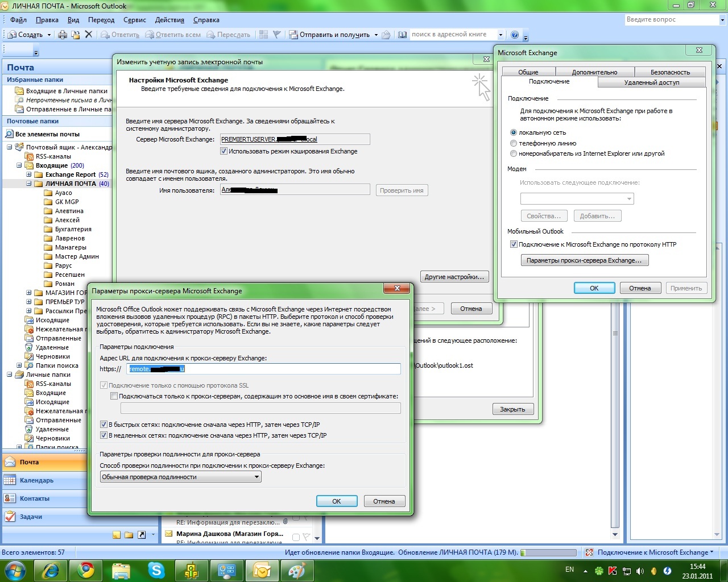Click the Print icon in Outlook toolbar

tap(62, 35)
